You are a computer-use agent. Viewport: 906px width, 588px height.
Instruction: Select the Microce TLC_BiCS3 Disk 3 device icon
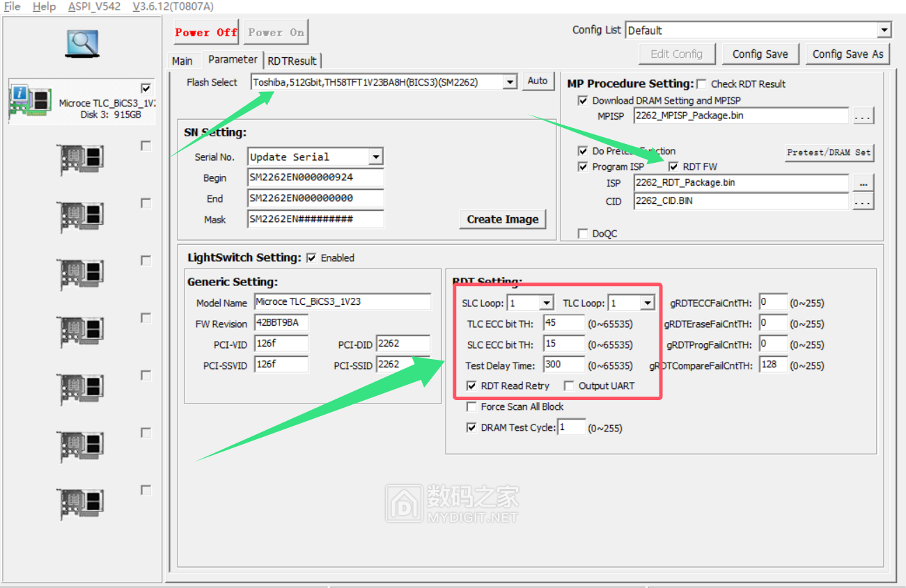click(31, 102)
